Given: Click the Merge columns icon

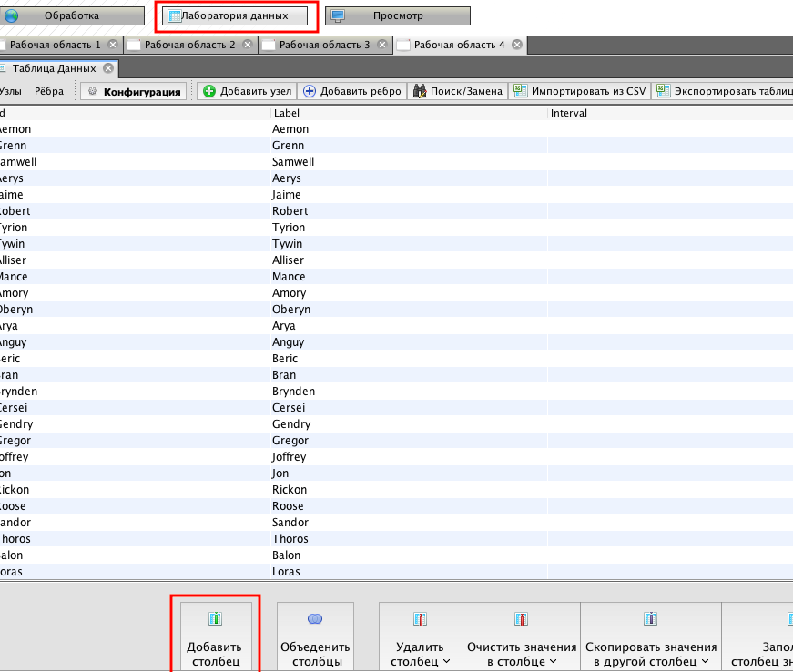Looking at the screenshot, I should 315,619.
